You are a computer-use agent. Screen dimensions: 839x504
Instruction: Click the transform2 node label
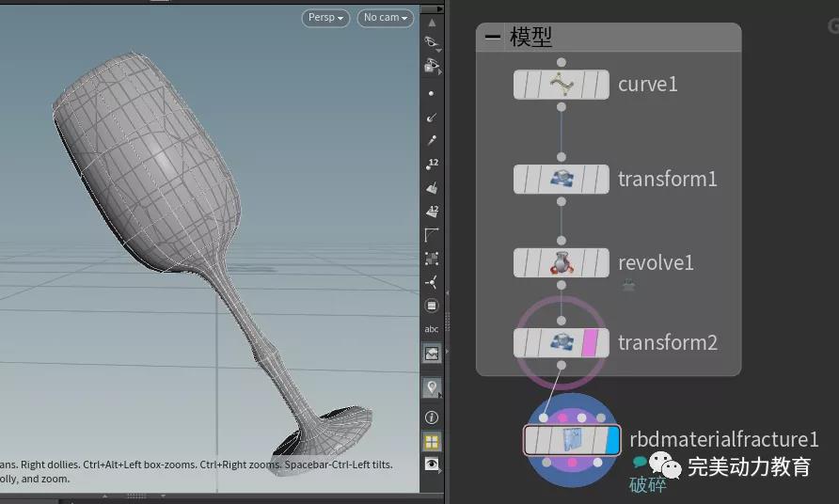click(x=667, y=343)
